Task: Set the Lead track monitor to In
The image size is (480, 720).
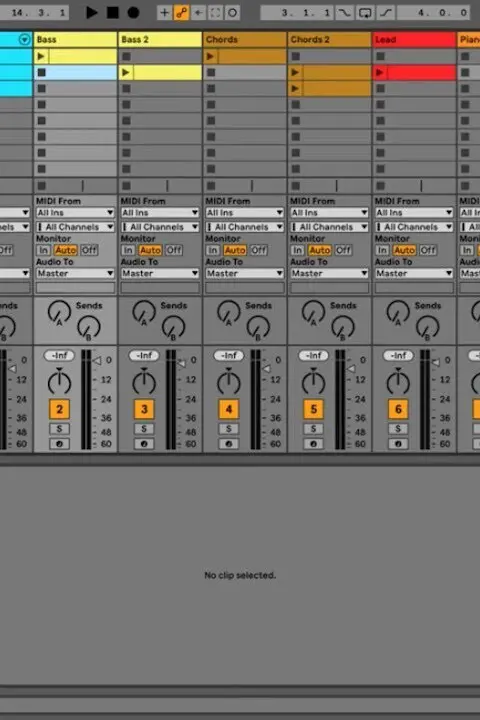Action: [382, 250]
